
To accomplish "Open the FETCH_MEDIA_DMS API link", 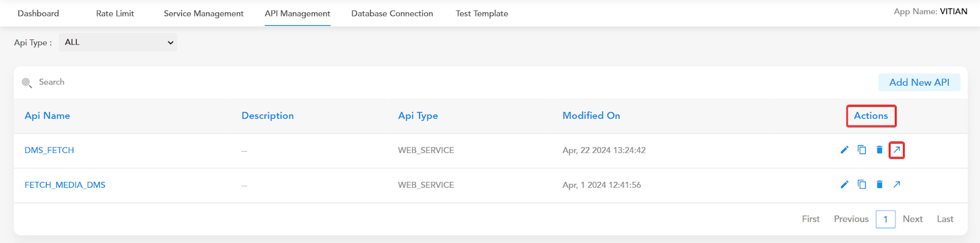I will (x=65, y=185).
